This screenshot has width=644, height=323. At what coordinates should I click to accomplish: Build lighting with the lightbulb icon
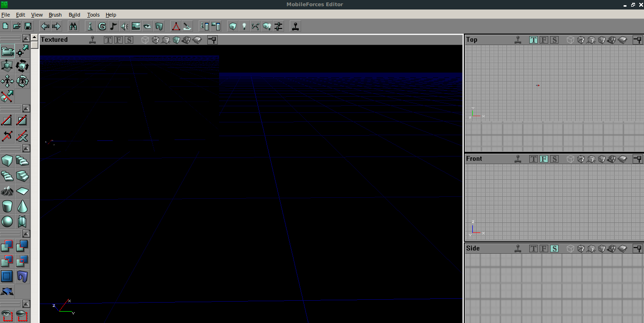click(x=244, y=26)
